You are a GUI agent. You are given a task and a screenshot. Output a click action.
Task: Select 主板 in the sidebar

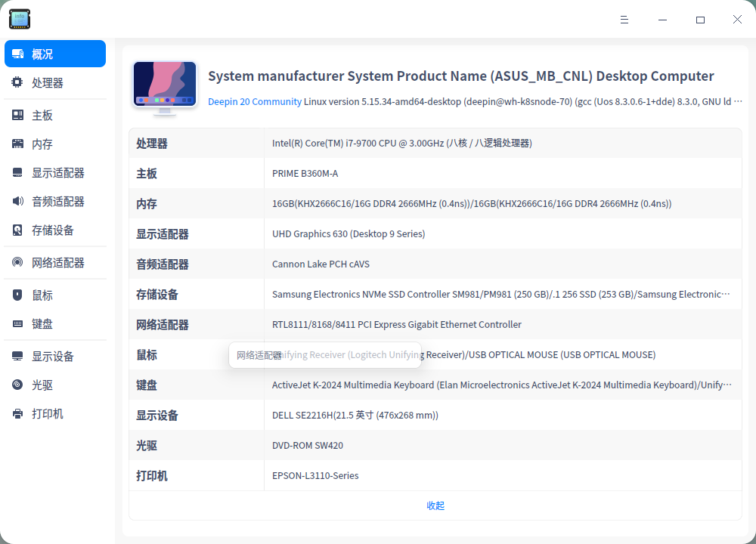point(55,115)
